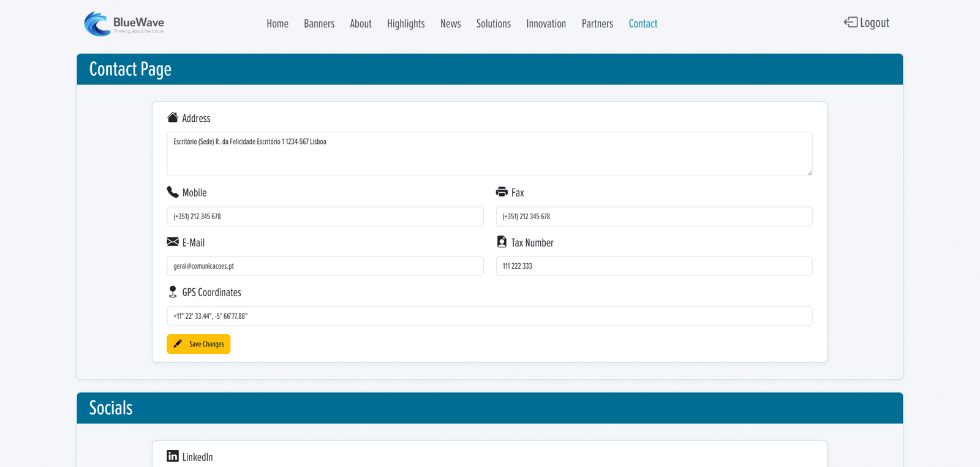Click the pencil icon on Save Changes
Viewport: 980px width, 467px height.
178,344
